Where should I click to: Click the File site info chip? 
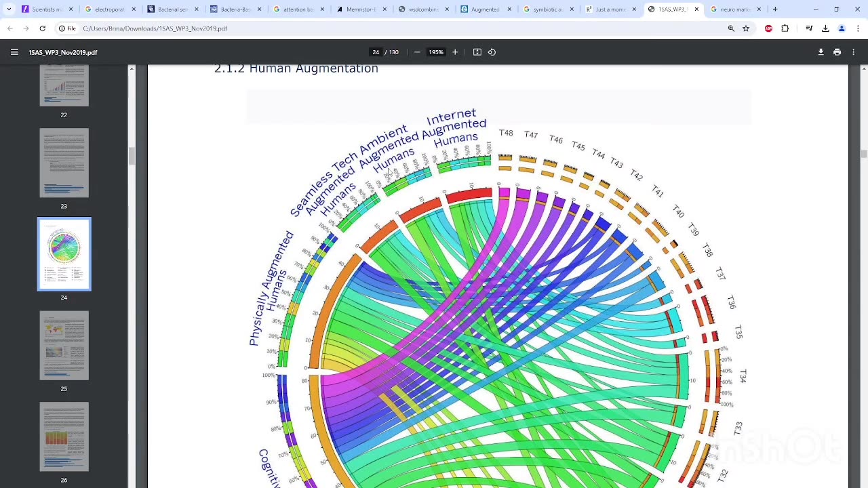click(x=67, y=28)
